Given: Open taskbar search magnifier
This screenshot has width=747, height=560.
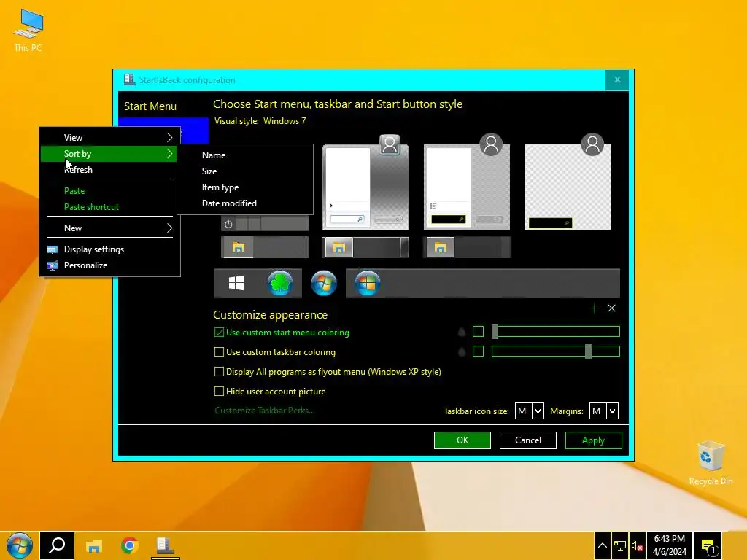Looking at the screenshot, I should click(57, 545).
